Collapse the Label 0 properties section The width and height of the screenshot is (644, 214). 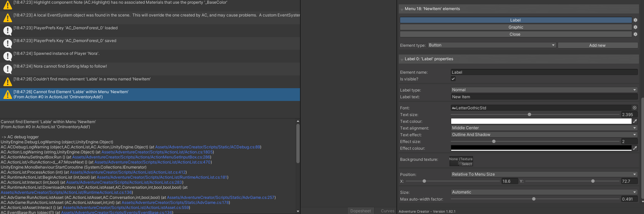tap(402, 59)
